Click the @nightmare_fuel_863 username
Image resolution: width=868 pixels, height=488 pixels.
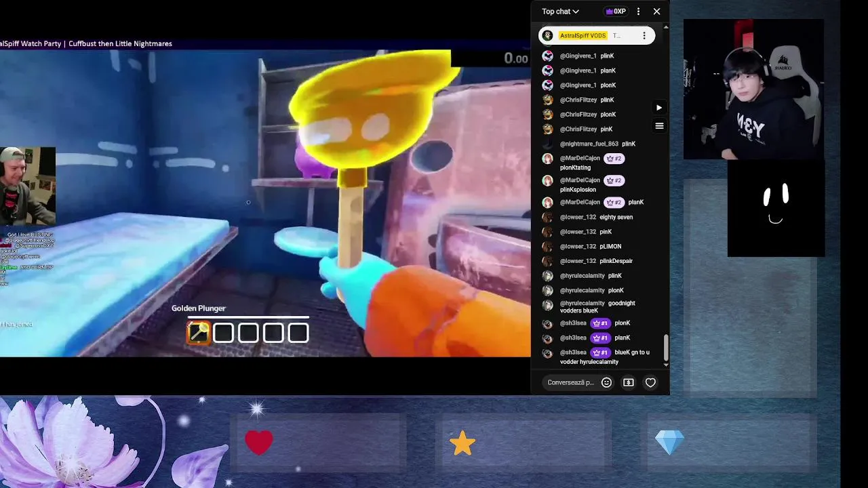pos(589,144)
